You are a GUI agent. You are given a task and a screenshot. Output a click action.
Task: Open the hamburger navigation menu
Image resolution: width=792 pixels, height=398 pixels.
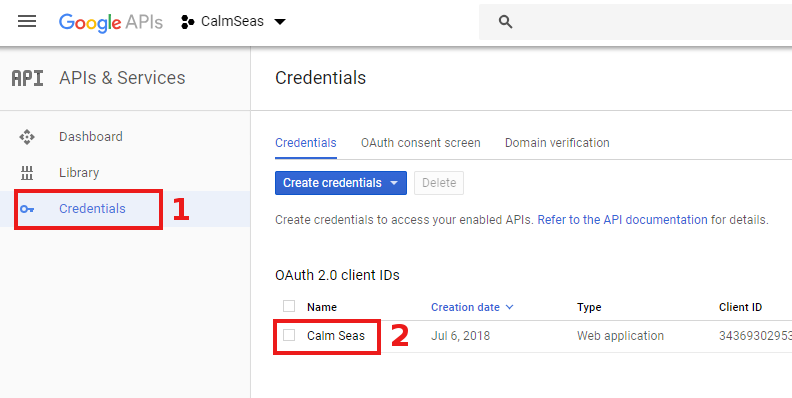tap(27, 21)
